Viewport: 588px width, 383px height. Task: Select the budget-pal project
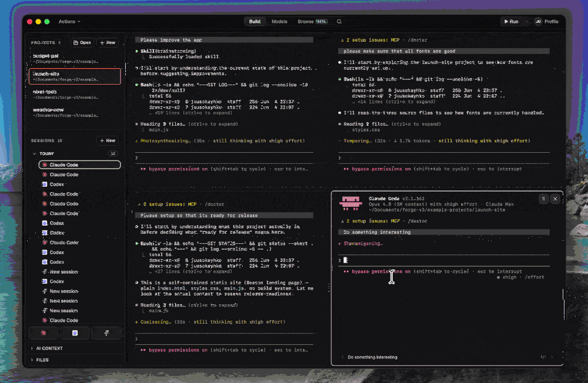coord(75,59)
